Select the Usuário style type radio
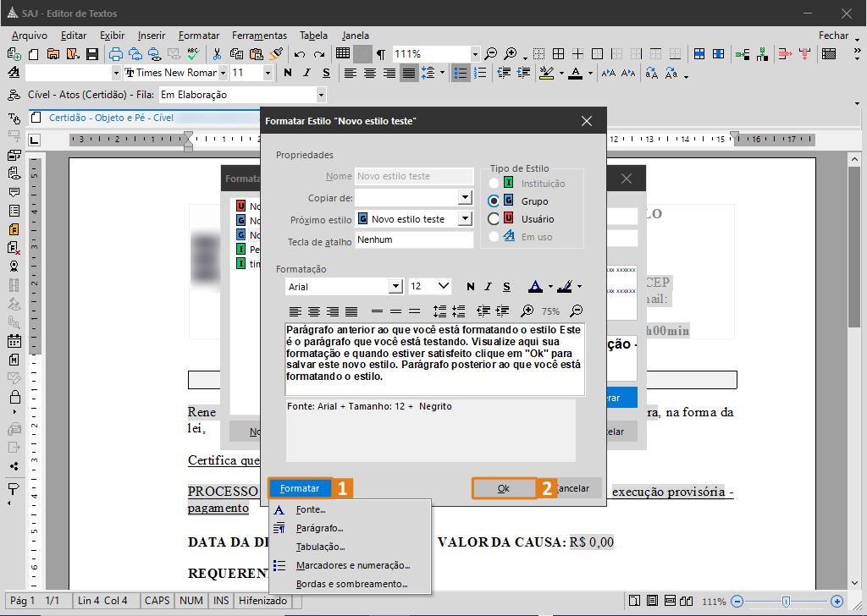This screenshot has height=616, width=867. [494, 219]
